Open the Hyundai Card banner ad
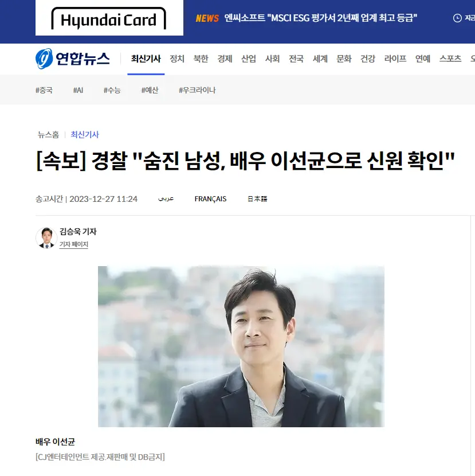This screenshot has height=476, width=475. click(x=109, y=18)
